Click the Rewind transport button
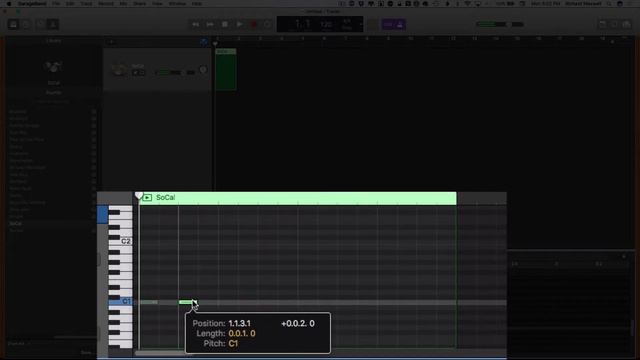 pyautogui.click(x=196, y=24)
